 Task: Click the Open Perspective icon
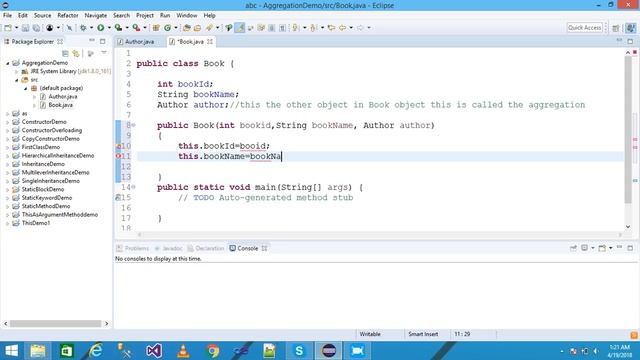(x=616, y=28)
